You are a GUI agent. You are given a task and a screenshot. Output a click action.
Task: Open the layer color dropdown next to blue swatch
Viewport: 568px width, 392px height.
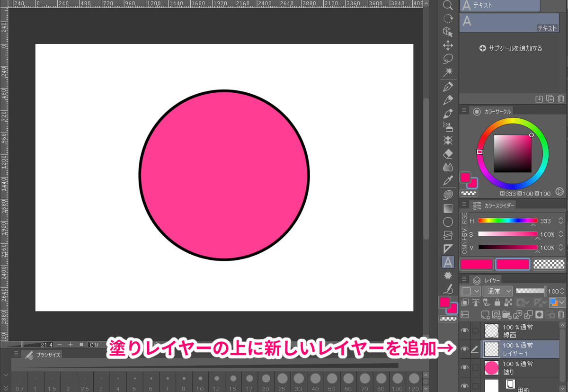pos(562,303)
